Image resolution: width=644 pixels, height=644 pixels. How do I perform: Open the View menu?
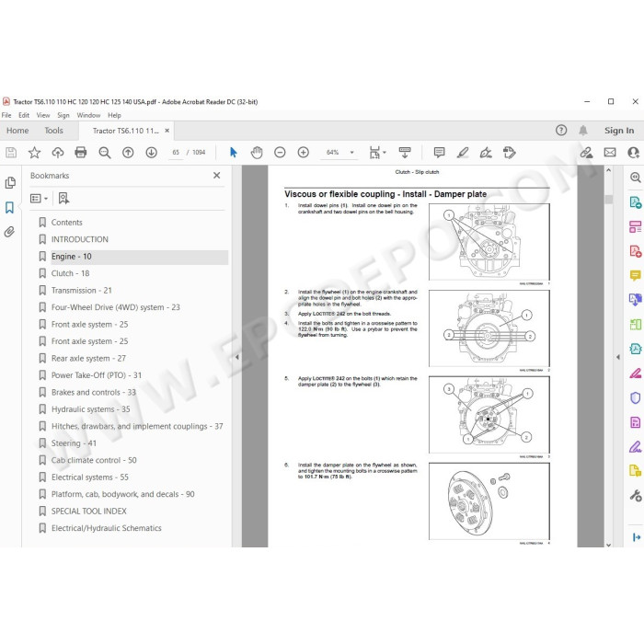42,115
